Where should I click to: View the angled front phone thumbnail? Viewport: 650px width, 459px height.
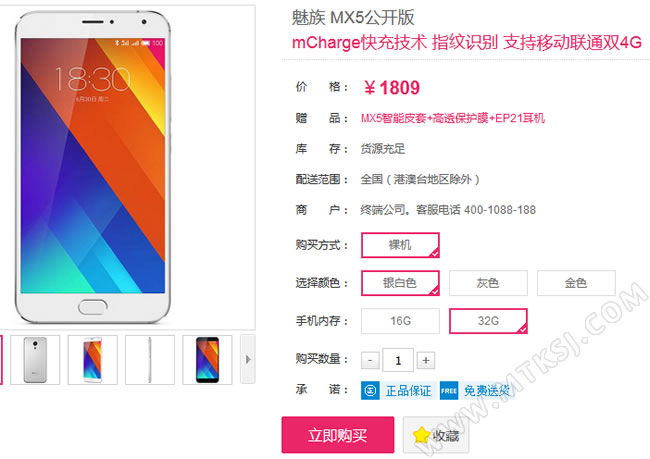(x=92, y=359)
